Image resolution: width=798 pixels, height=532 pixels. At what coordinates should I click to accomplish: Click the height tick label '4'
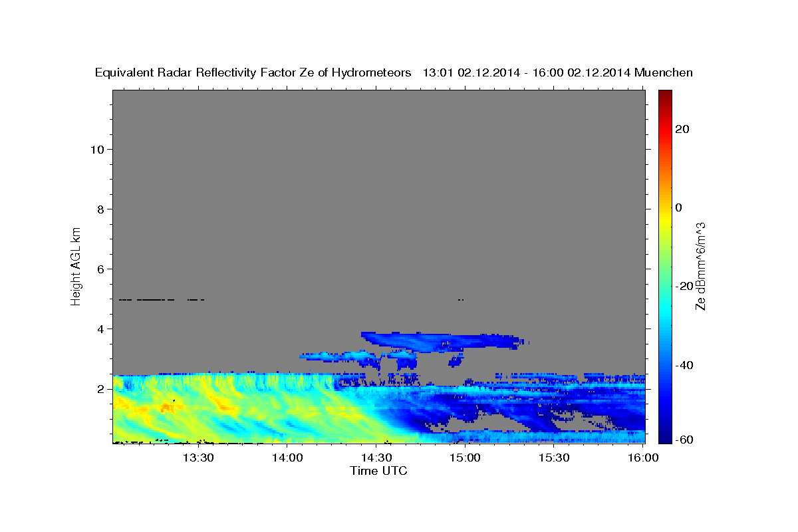[x=100, y=329]
